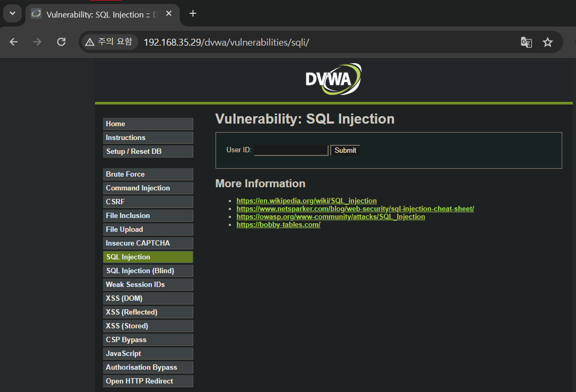Open XSS (Reflected) module

pos(148,312)
